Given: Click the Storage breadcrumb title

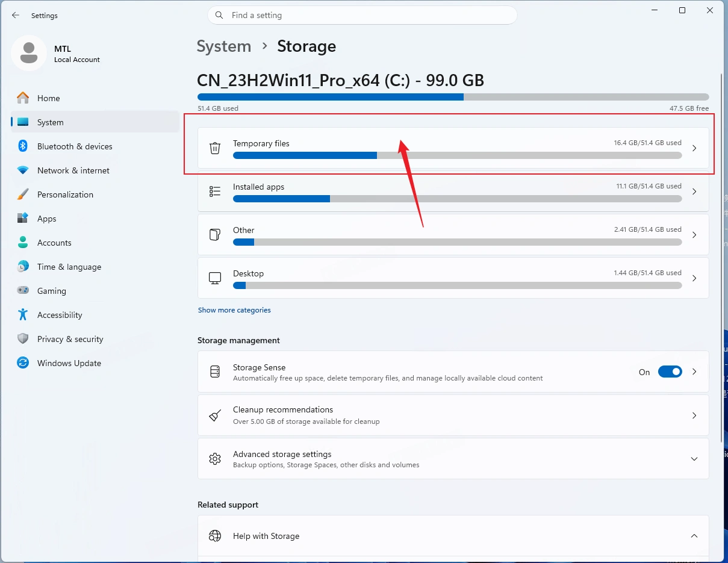Looking at the screenshot, I should 306,46.
